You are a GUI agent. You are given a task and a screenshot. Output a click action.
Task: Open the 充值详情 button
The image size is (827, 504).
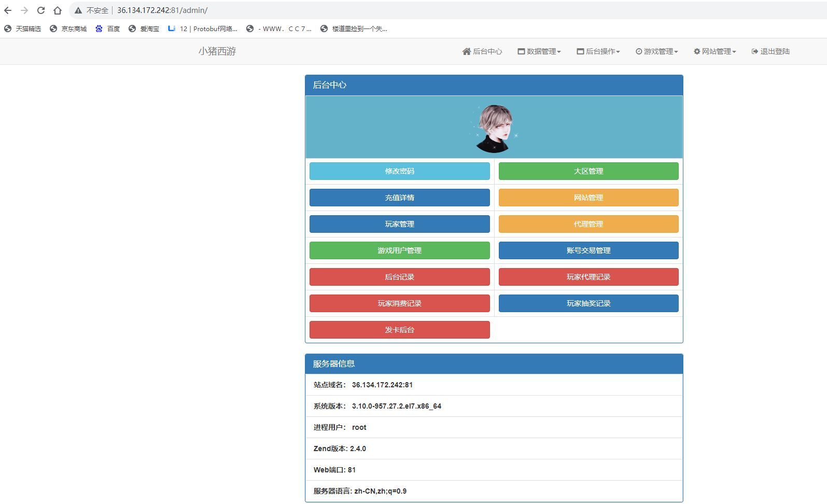pos(400,198)
